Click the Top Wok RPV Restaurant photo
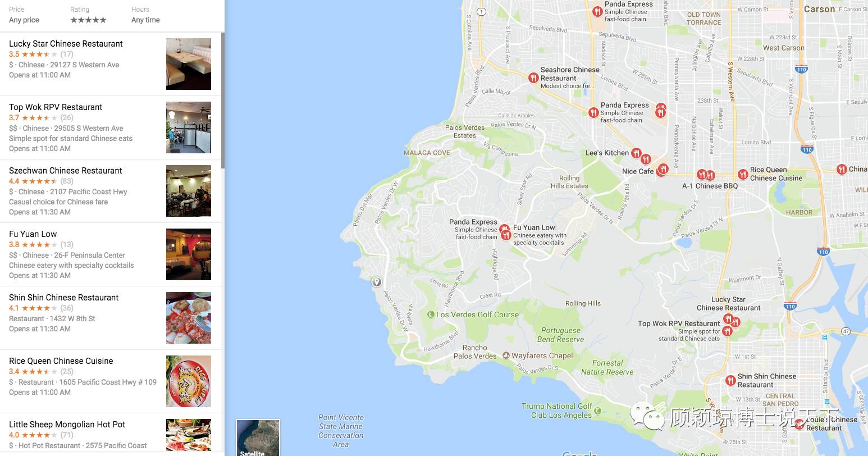This screenshot has height=456, width=868. [189, 127]
